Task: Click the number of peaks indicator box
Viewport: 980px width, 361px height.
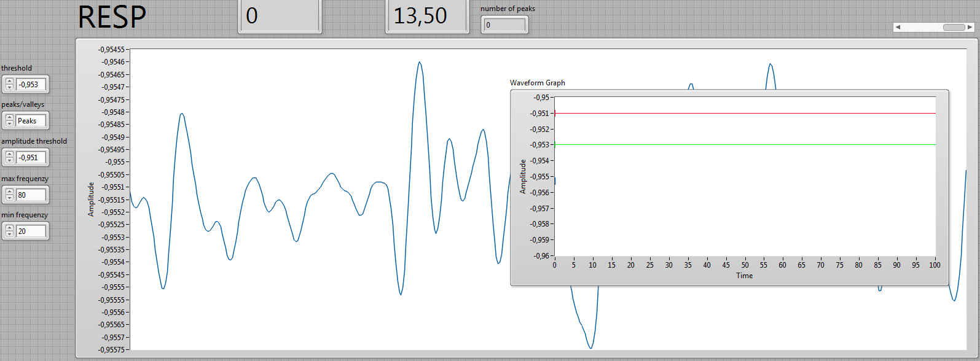Action: [505, 25]
